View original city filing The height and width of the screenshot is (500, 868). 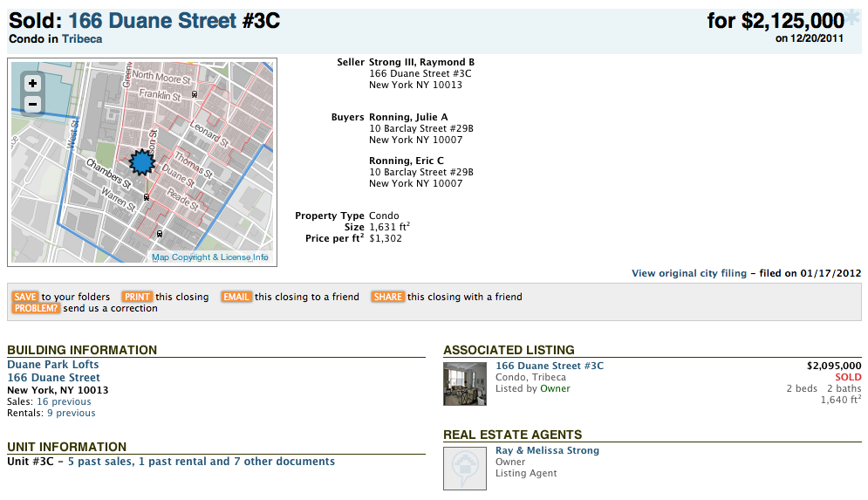689,273
